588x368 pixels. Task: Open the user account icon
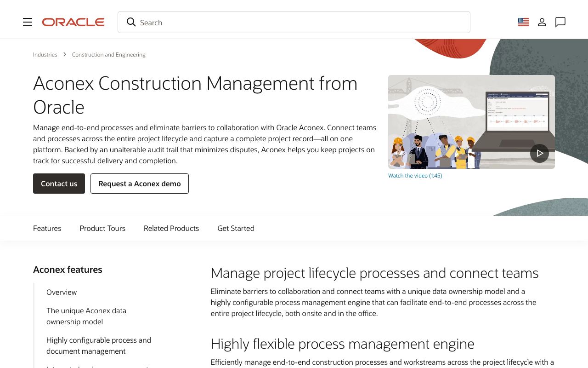click(542, 22)
